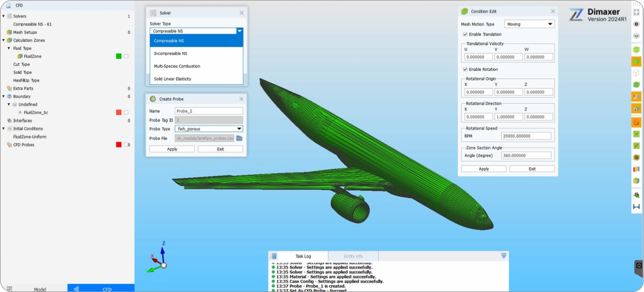Click the blue measure icon ending the right toolbar

click(x=636, y=206)
